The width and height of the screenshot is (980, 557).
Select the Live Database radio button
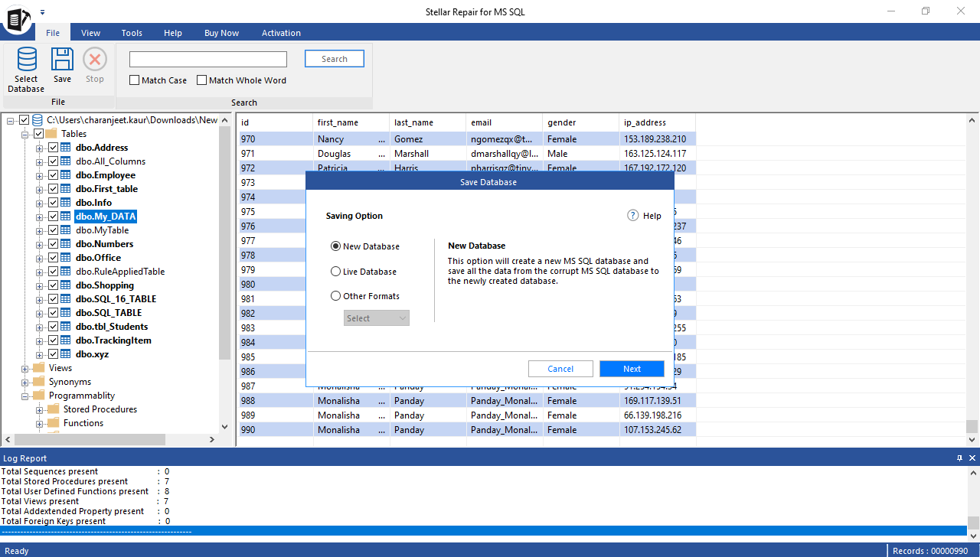(335, 271)
